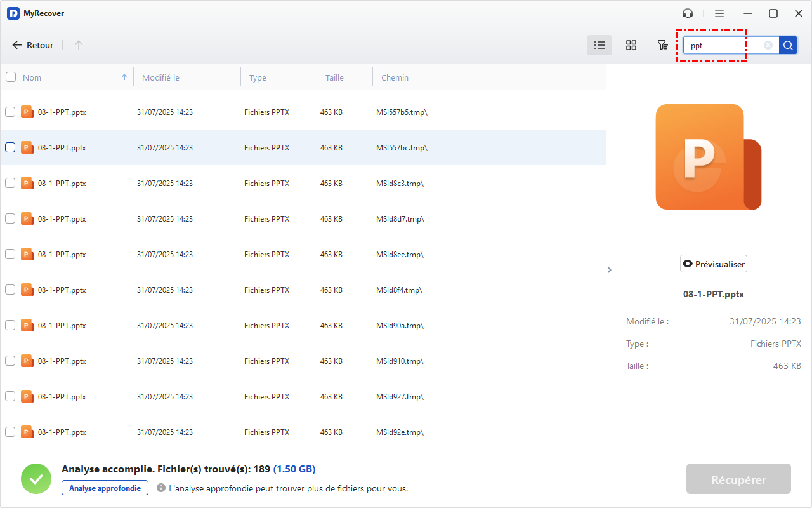812x508 pixels.
Task: Click the Retour back button
Action: click(33, 45)
